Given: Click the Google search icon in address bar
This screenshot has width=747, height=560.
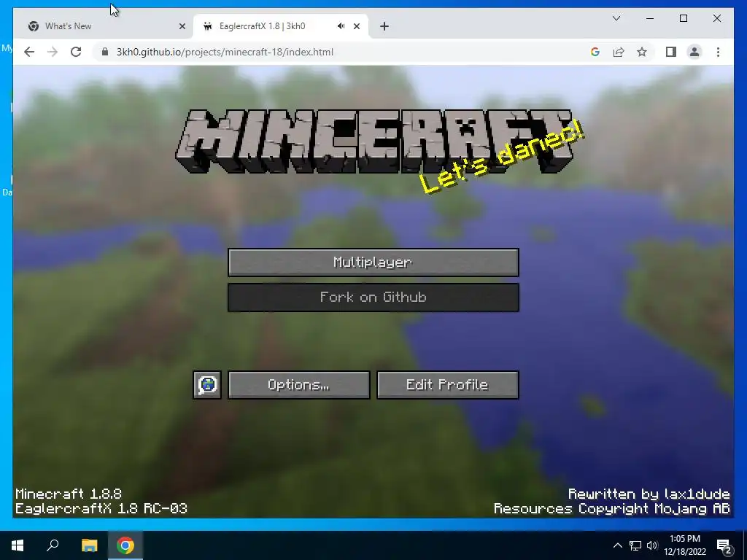Looking at the screenshot, I should 595,52.
